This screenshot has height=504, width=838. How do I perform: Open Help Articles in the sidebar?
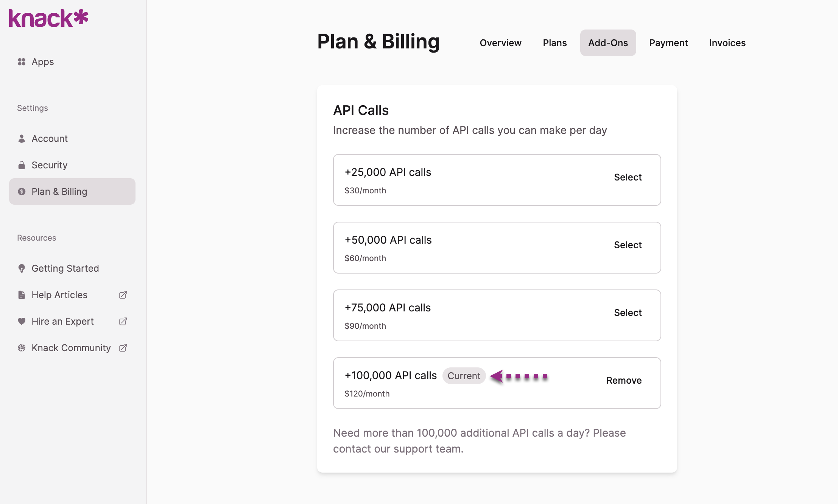59,295
